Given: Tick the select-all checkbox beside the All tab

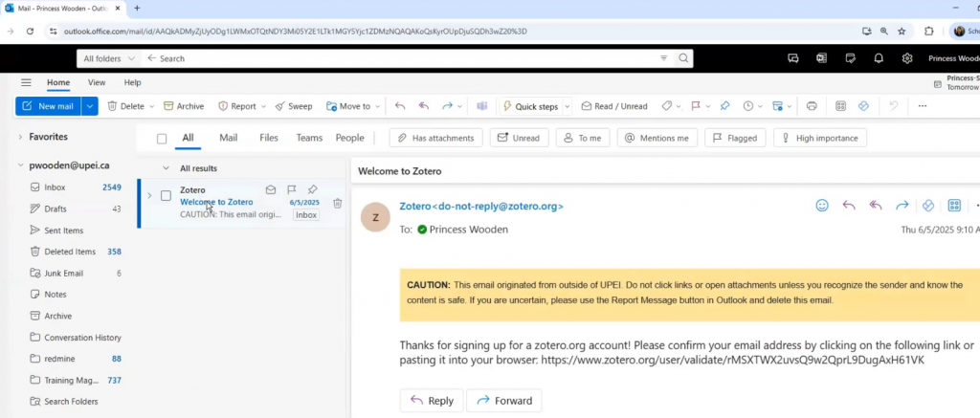Looking at the screenshot, I should (162, 139).
